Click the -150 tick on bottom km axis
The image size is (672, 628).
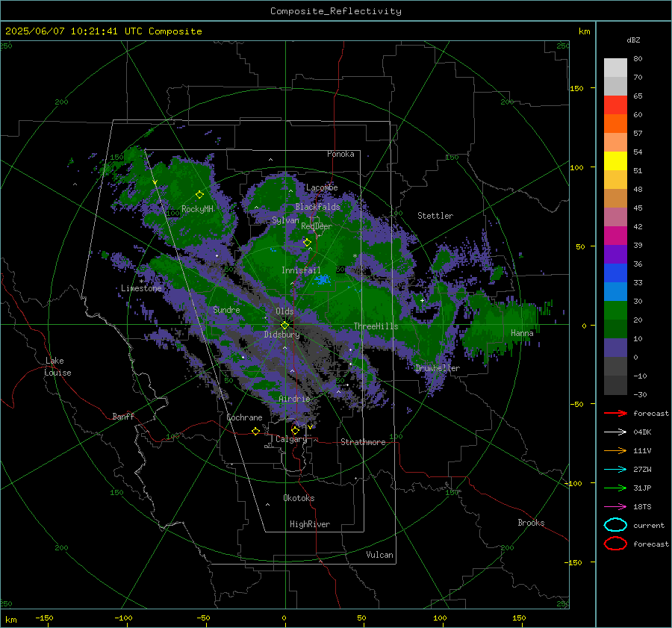(44, 618)
